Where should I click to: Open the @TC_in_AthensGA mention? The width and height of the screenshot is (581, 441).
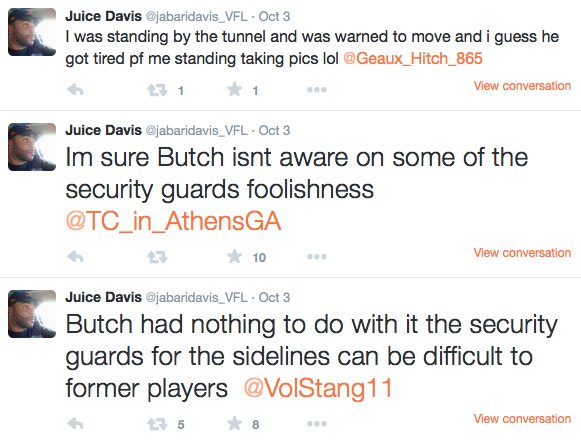point(173,221)
